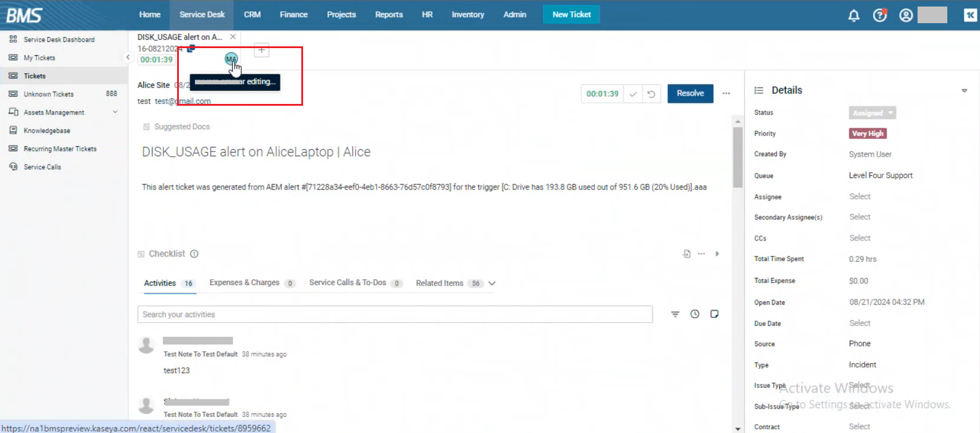Click the Resolve button
This screenshot has height=433, width=980.
tap(690, 94)
